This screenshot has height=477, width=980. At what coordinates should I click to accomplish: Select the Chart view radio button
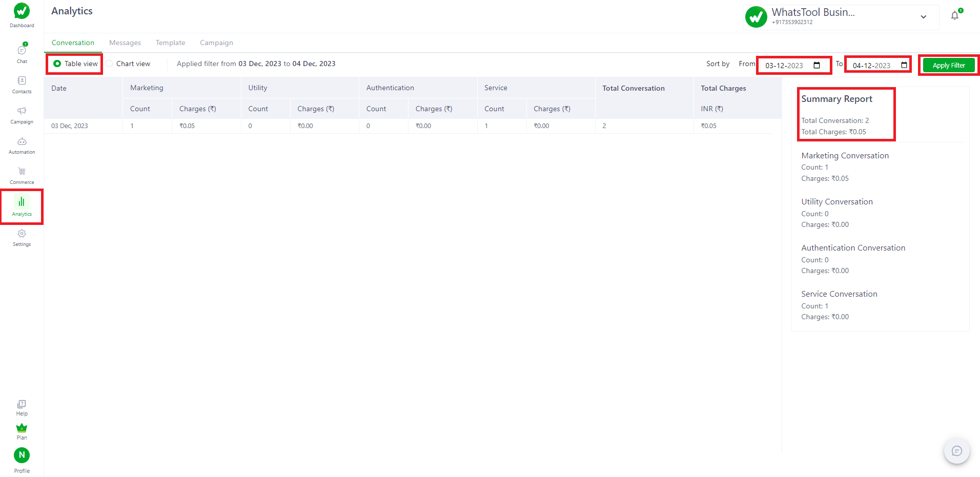109,64
